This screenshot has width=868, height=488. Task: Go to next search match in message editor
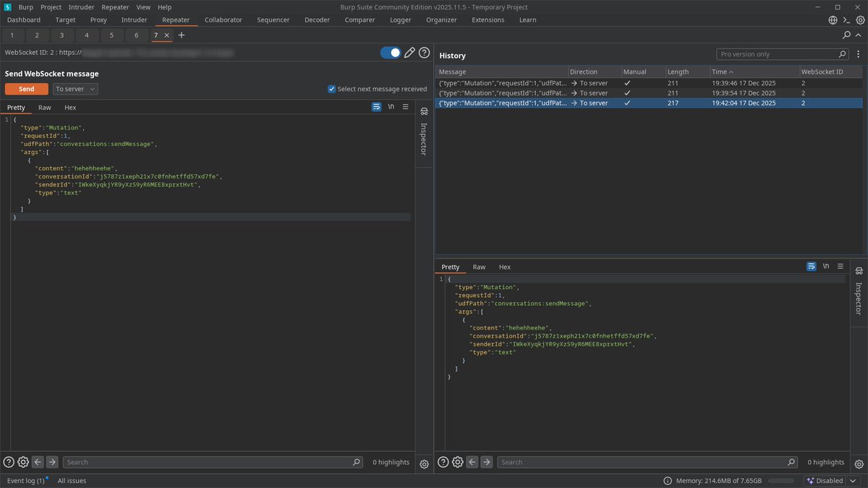point(51,462)
